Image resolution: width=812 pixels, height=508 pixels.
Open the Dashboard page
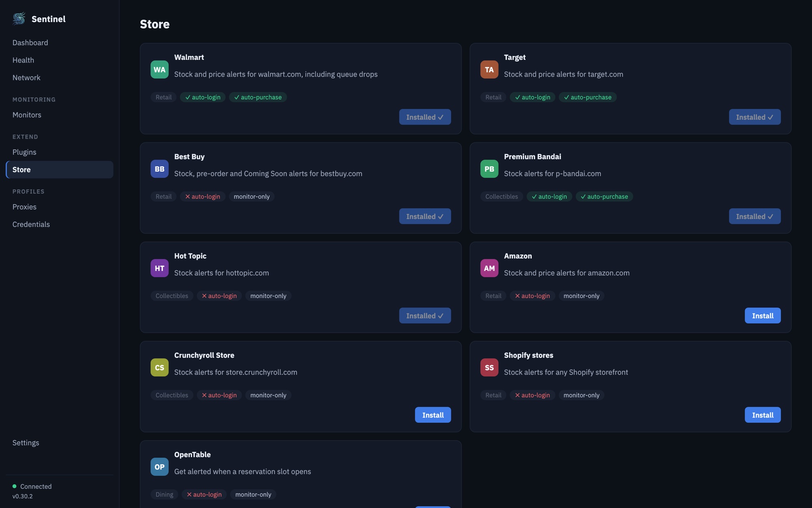[x=59, y=43]
